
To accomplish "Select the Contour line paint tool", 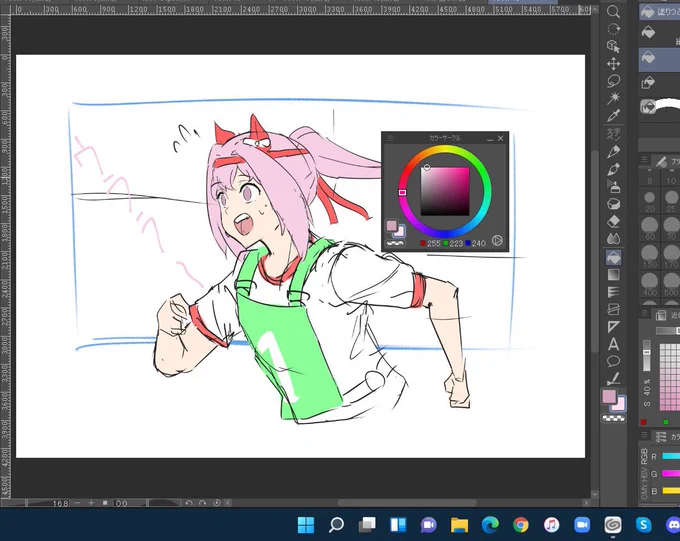I will (x=613, y=292).
